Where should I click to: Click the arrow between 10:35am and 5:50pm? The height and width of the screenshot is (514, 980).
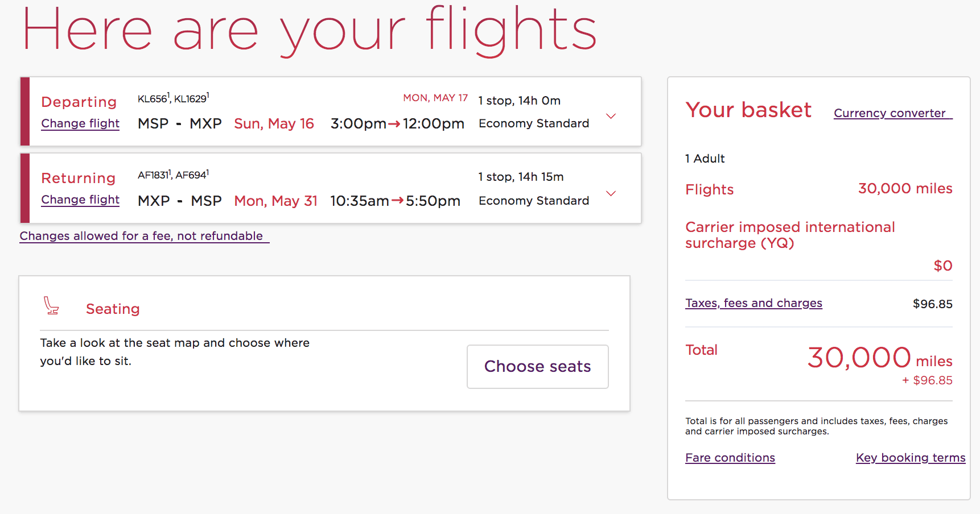tap(397, 201)
